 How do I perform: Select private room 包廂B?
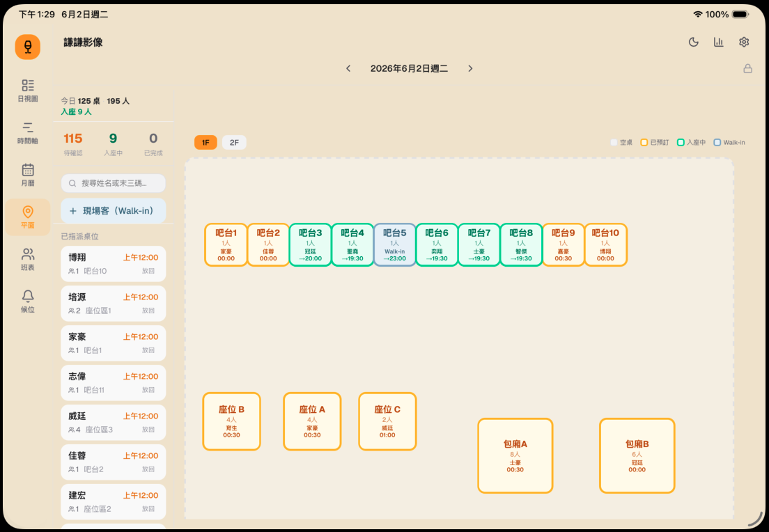(x=637, y=455)
